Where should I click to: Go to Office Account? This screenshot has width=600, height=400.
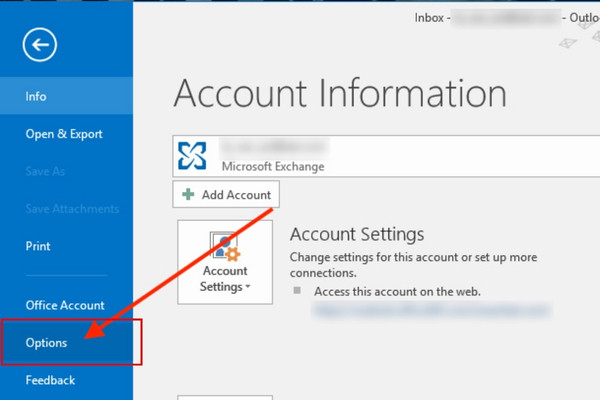[67, 305]
